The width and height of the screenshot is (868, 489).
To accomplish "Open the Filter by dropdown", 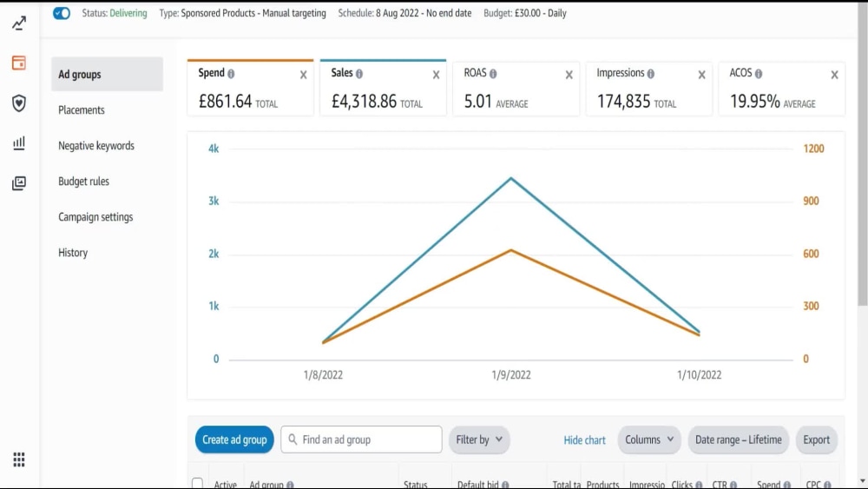I will pos(479,439).
